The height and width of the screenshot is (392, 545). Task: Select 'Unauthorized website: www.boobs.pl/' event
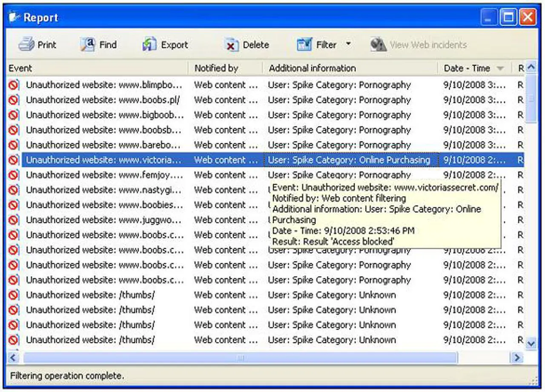tap(103, 100)
